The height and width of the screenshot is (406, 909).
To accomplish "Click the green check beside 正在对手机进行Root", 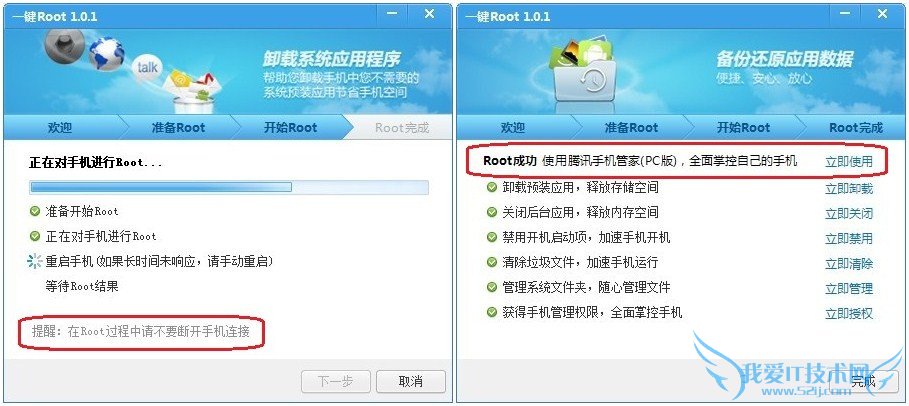I will click(35, 236).
